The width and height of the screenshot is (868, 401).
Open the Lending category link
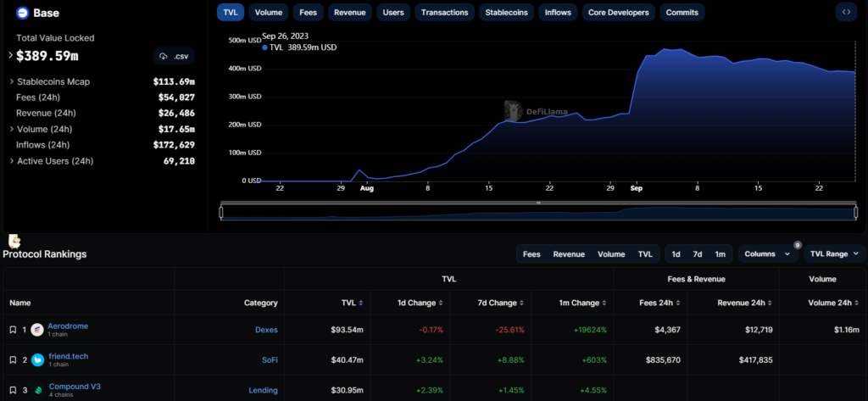263,389
